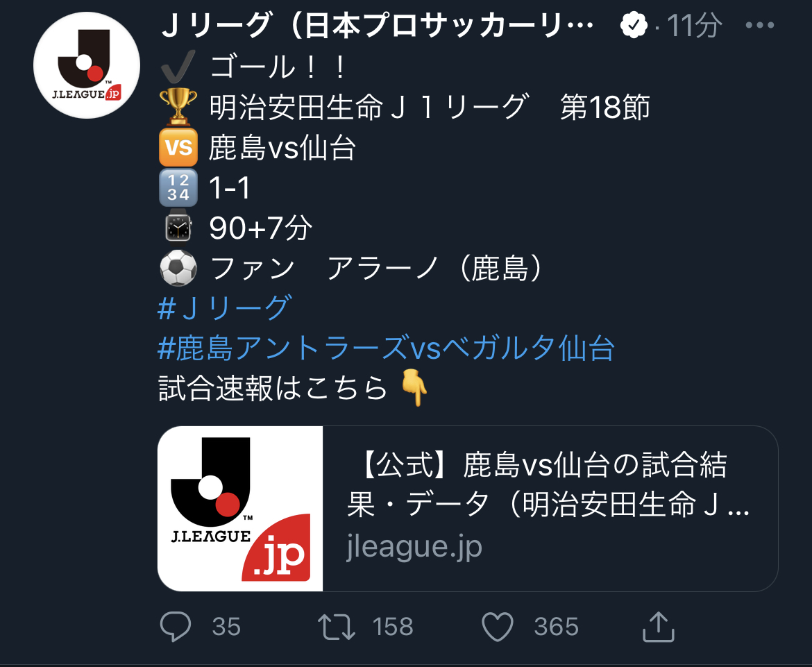Select the account name Ｊリーグ（日本プロサッカーリ…

[378, 25]
